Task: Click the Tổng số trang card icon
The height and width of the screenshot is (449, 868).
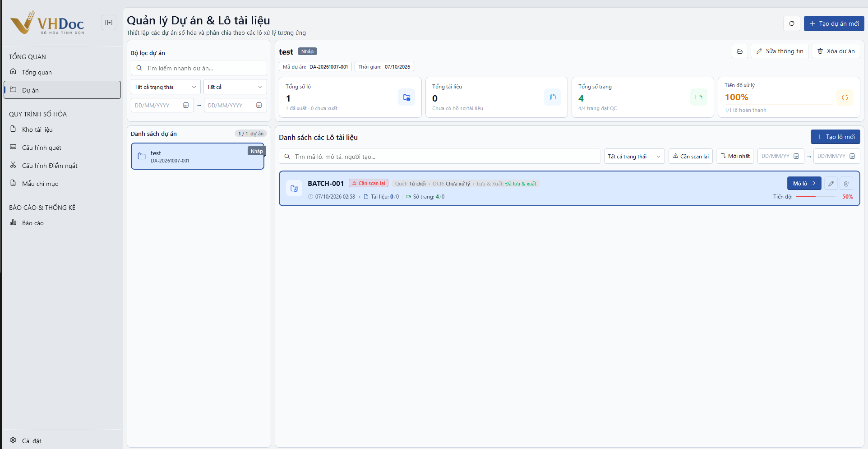Action: [699, 97]
